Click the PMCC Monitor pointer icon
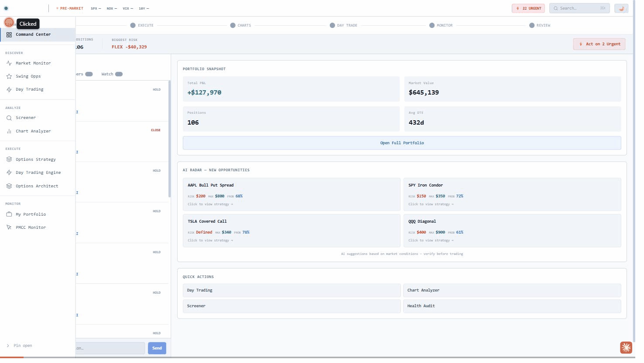The width and height of the screenshot is (644, 363). click(x=9, y=227)
